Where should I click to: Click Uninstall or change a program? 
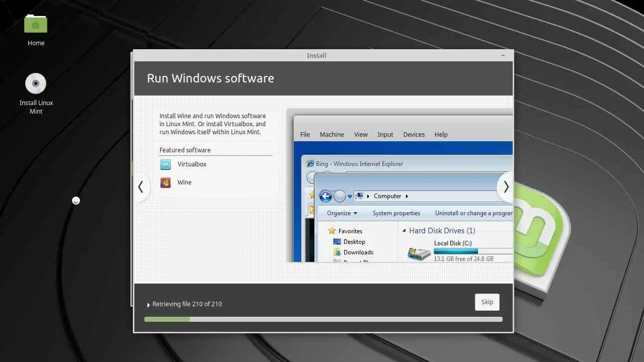click(x=474, y=213)
